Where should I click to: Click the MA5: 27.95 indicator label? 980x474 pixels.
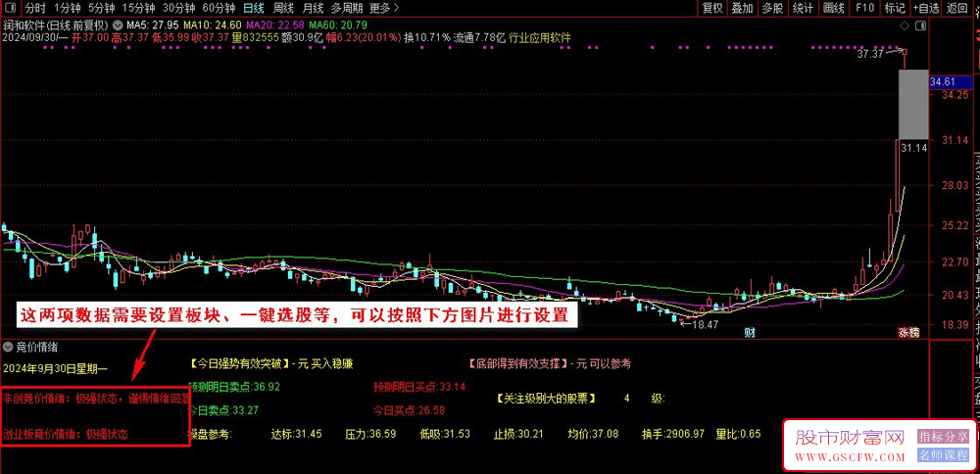153,25
